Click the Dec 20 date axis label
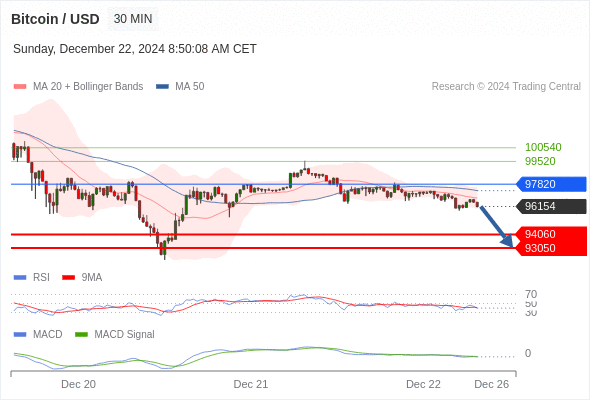This screenshot has height=400, width=590. [78, 384]
